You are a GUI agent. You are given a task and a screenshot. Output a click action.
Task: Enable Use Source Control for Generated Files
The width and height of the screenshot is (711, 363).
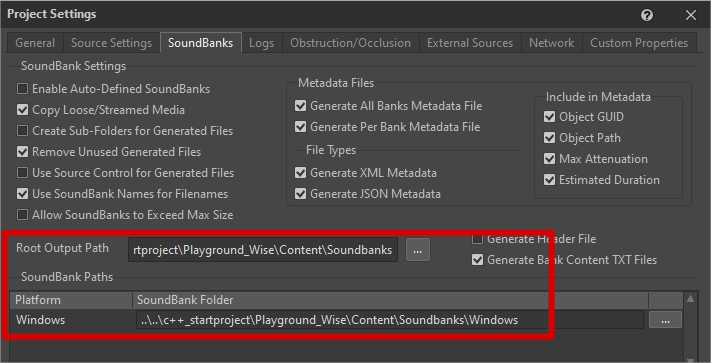coord(22,173)
